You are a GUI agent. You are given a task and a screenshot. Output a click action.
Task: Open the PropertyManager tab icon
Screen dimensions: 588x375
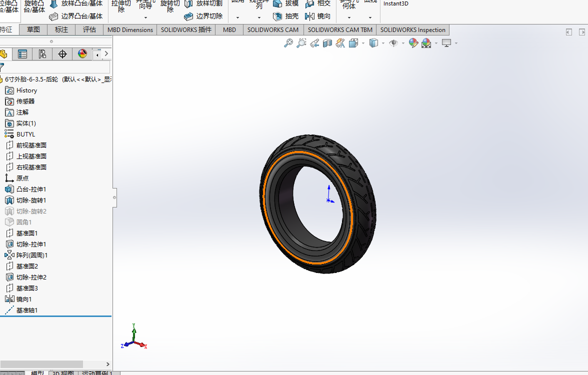(x=22, y=54)
